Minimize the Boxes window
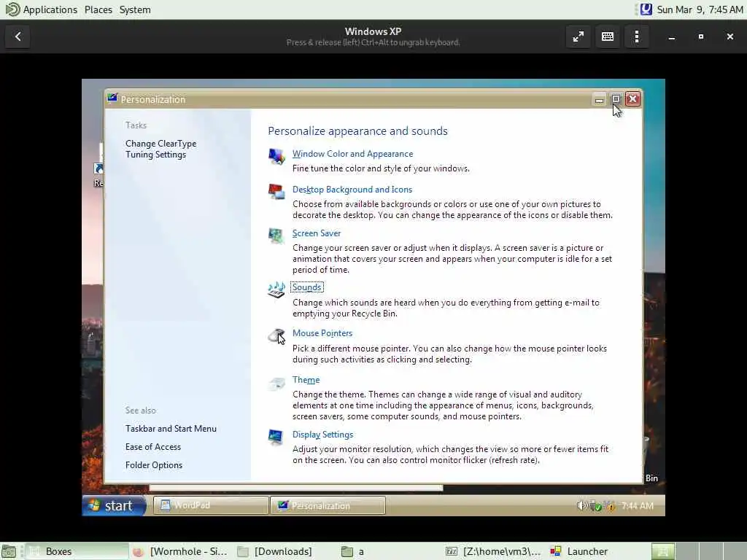747x560 pixels. click(672, 36)
